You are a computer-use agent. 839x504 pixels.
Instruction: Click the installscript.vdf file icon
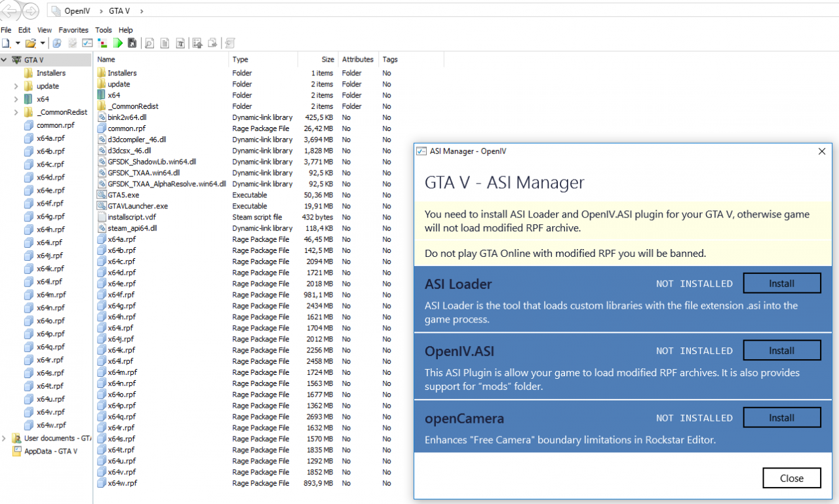[x=102, y=217]
